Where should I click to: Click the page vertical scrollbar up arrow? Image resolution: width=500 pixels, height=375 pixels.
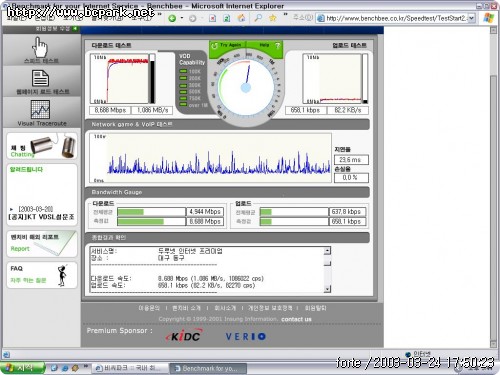[x=494, y=30]
